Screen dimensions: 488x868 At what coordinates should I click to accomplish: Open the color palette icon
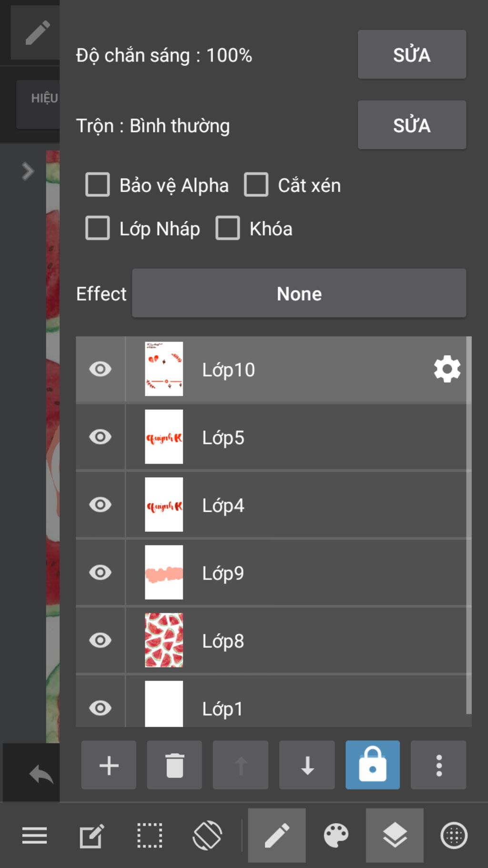[336, 836]
